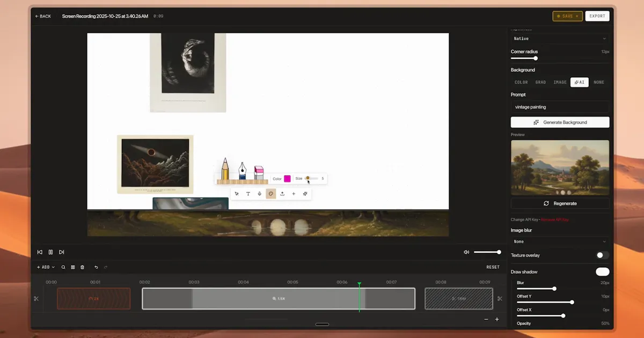Screen dimensions: 644x338
Task: Click the recording title in header
Action: coord(105,16)
